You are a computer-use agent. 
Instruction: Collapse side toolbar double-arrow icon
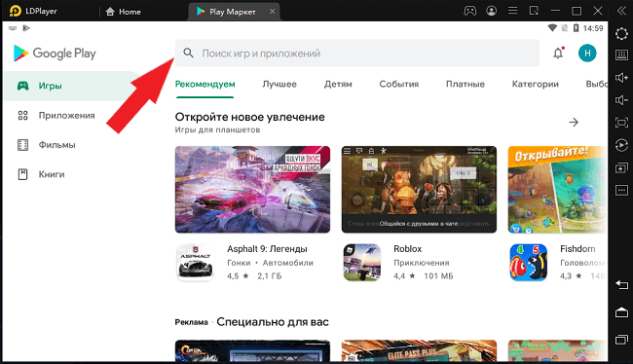[621, 11]
